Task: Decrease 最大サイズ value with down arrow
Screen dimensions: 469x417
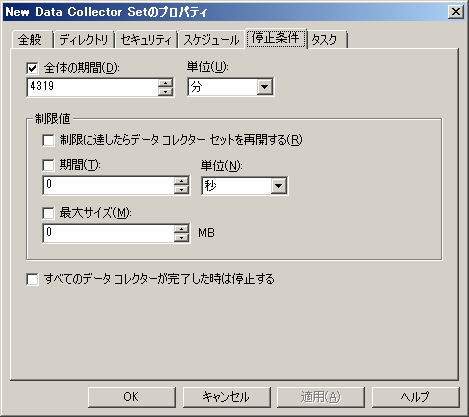Action: [181, 238]
